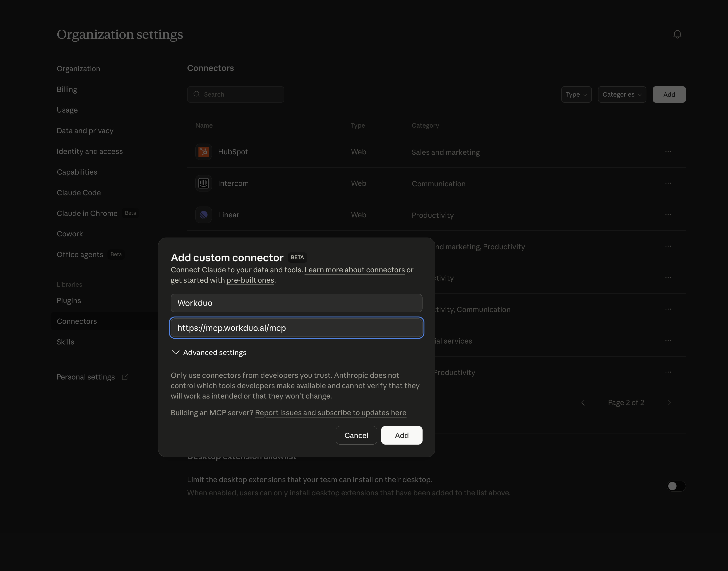Viewport: 728px width, 571px height.
Task: Open the Categories filter dropdown
Action: [x=622, y=94]
